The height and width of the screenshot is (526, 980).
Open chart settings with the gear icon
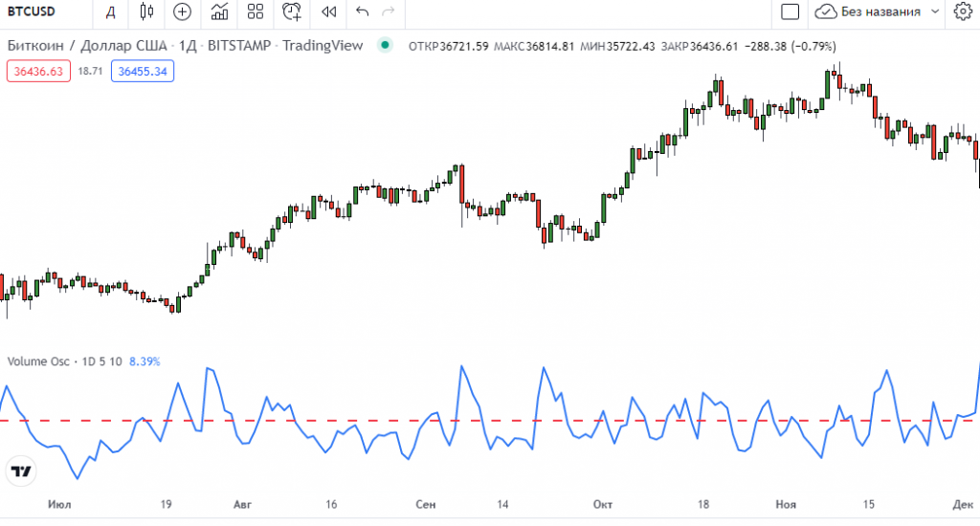963,11
